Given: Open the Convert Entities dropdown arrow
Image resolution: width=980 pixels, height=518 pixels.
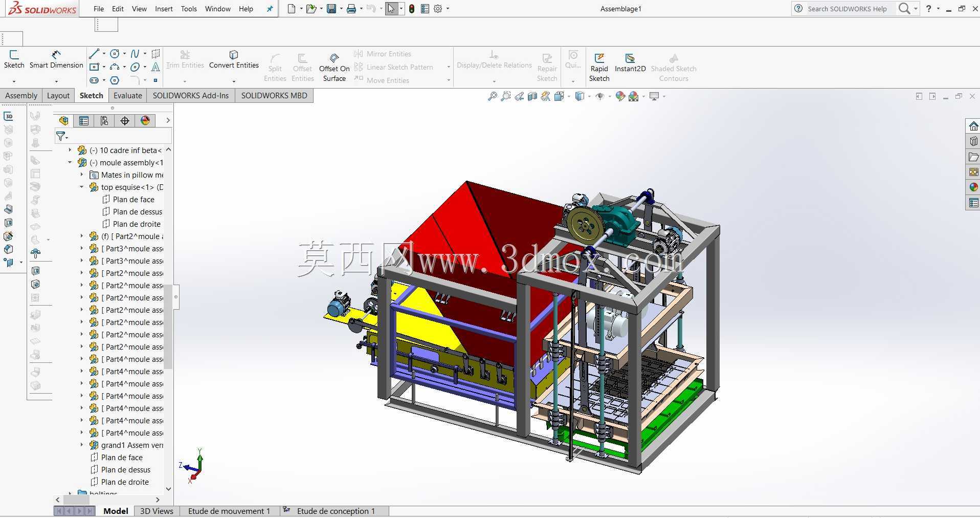Looking at the screenshot, I should pos(234,81).
